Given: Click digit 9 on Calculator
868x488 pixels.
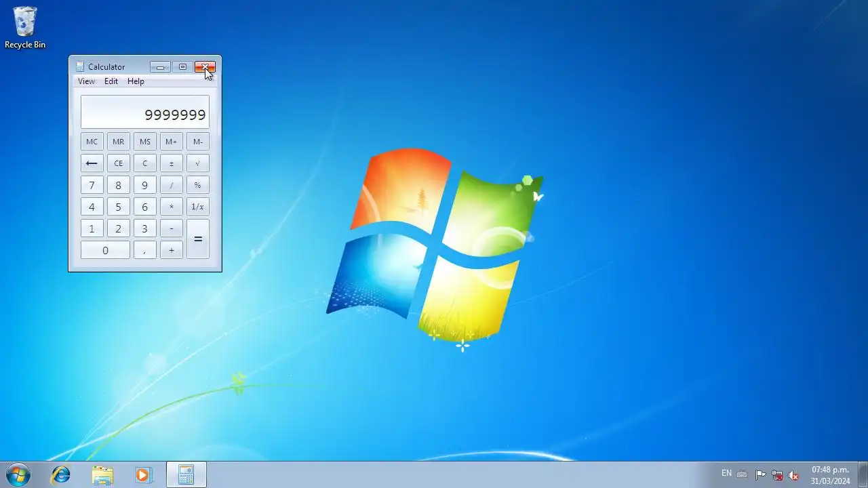Looking at the screenshot, I should (144, 185).
